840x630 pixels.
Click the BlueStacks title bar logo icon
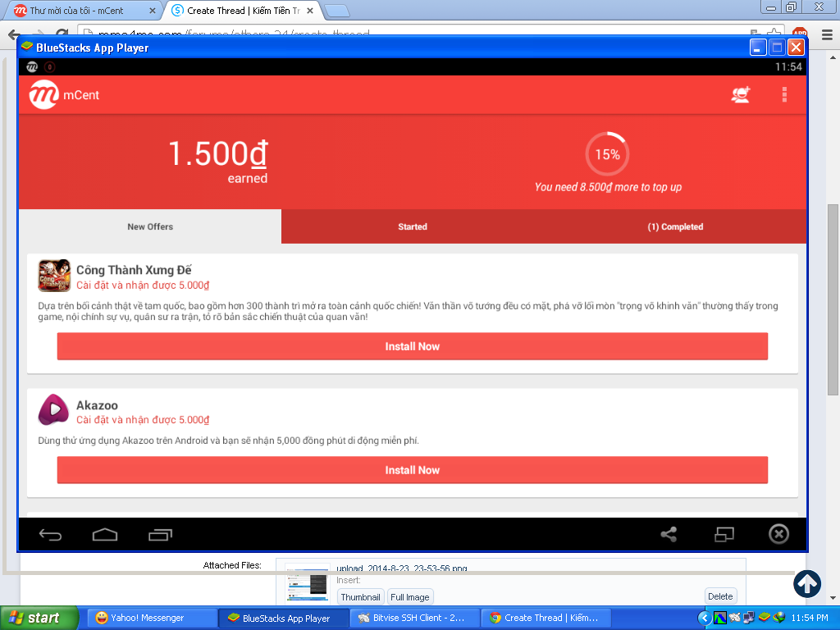pos(27,47)
